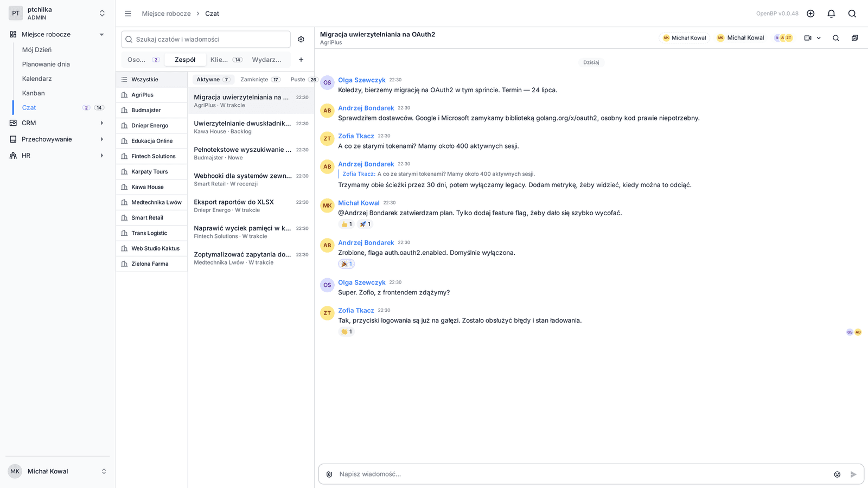
Task: Collapse the Miejsce robocze section
Action: coord(101,35)
